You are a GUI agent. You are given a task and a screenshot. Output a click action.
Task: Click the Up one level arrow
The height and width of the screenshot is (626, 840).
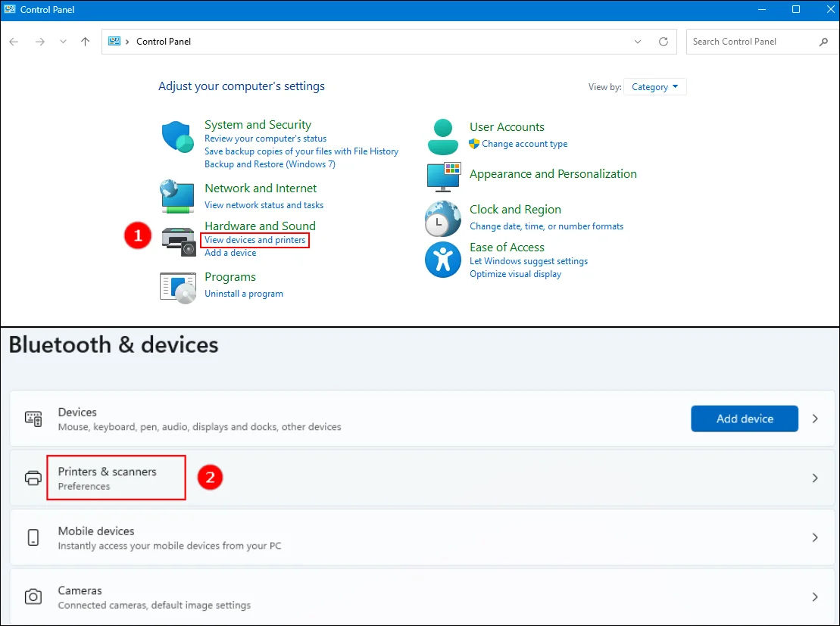tap(85, 42)
